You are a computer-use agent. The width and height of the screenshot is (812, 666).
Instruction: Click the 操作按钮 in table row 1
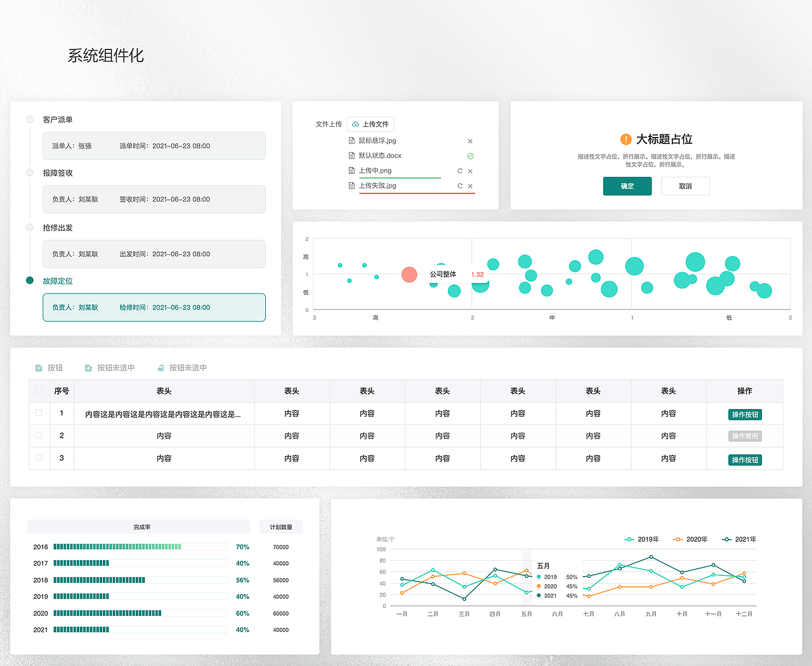click(x=745, y=415)
